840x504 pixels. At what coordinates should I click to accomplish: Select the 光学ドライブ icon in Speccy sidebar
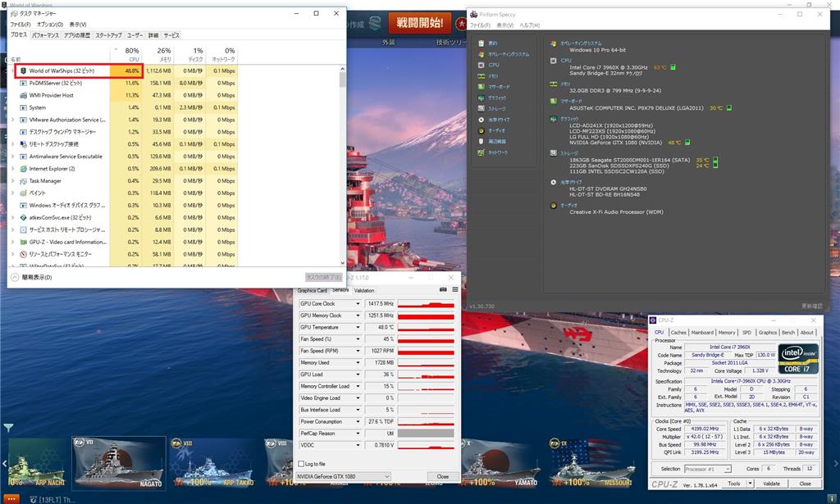tap(481, 120)
